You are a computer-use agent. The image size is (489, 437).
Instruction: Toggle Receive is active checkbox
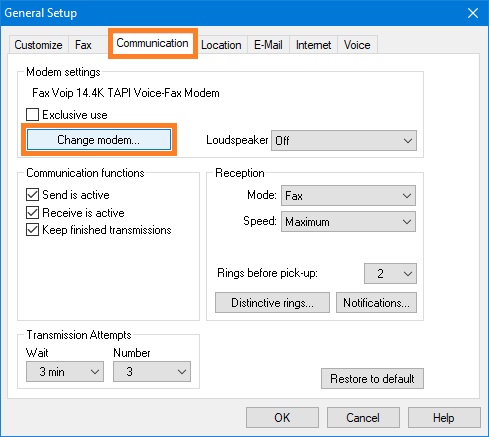(32, 213)
